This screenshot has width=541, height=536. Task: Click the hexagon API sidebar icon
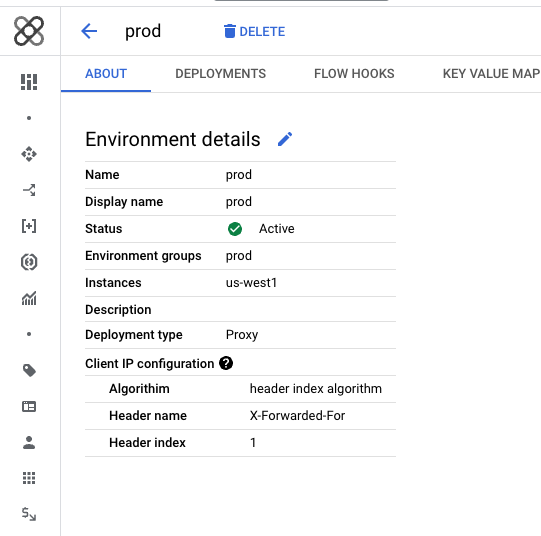[29, 262]
